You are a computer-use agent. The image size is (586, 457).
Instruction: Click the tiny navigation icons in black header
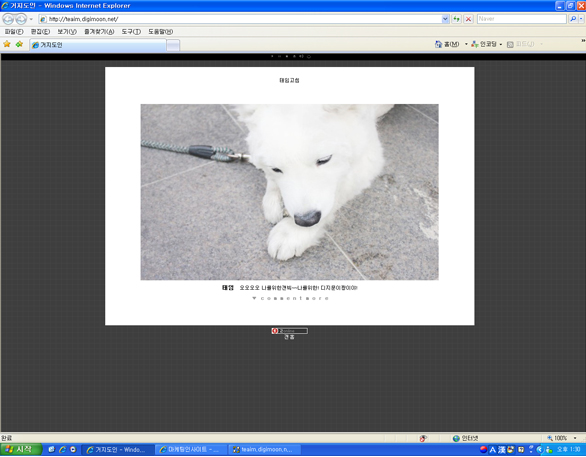tap(290, 56)
